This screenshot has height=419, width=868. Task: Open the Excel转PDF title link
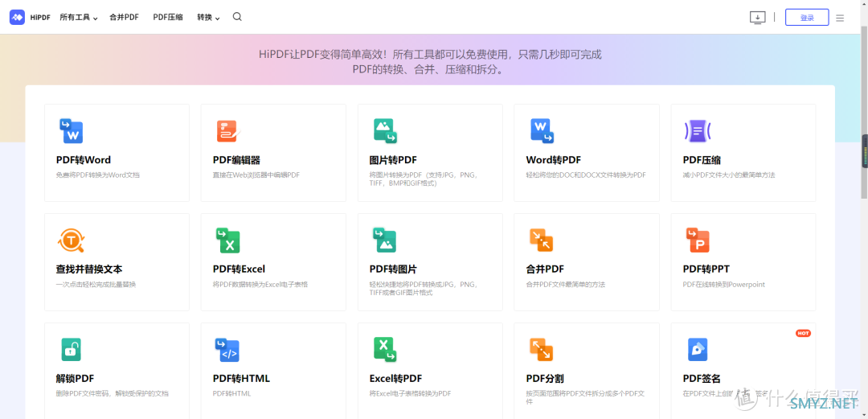point(395,379)
